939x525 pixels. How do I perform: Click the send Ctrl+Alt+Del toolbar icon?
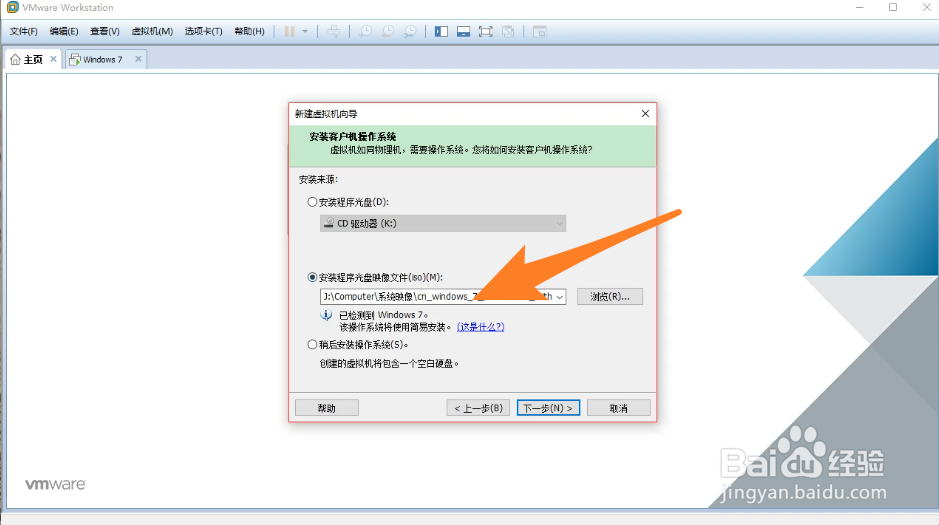(x=334, y=32)
